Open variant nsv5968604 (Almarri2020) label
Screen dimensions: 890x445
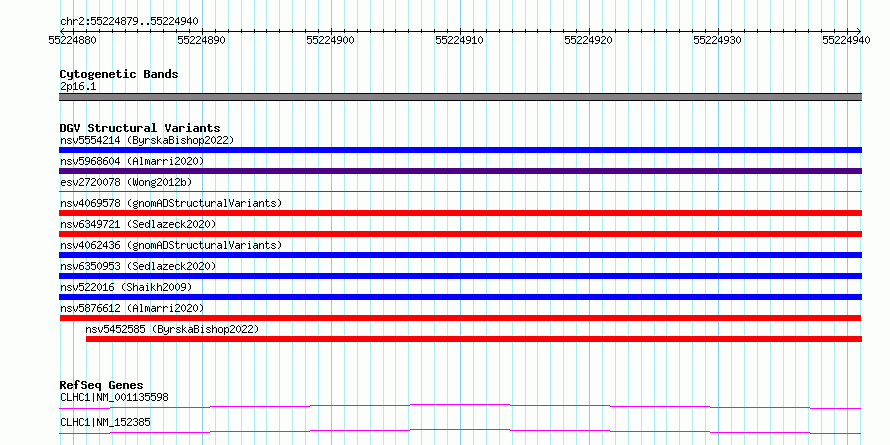[x=132, y=161]
